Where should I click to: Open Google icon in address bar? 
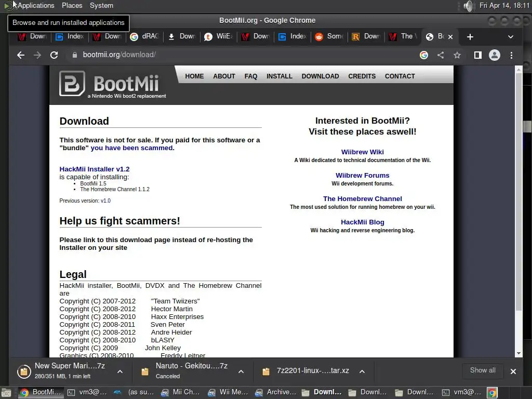(424, 55)
